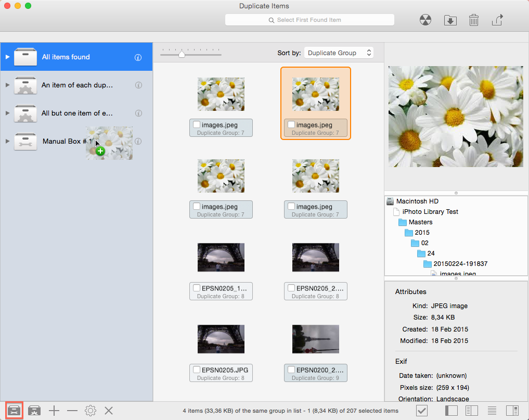Image resolution: width=529 pixels, height=420 pixels.
Task: Click the Select First Found Item search field
Action: pos(309,20)
